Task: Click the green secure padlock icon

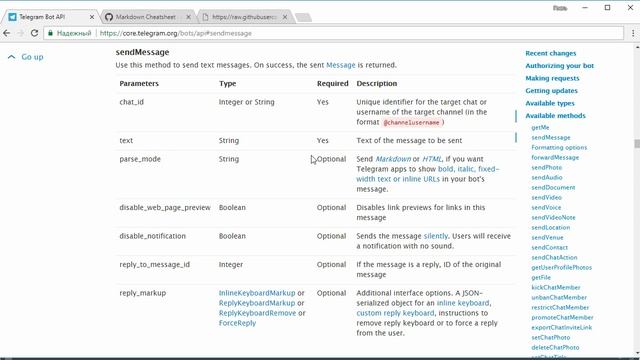Action: [x=50, y=33]
